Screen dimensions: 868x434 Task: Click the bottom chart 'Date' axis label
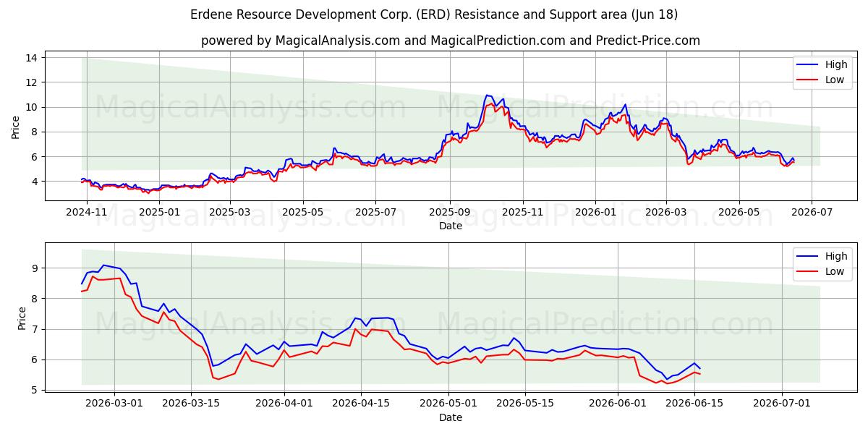click(451, 417)
